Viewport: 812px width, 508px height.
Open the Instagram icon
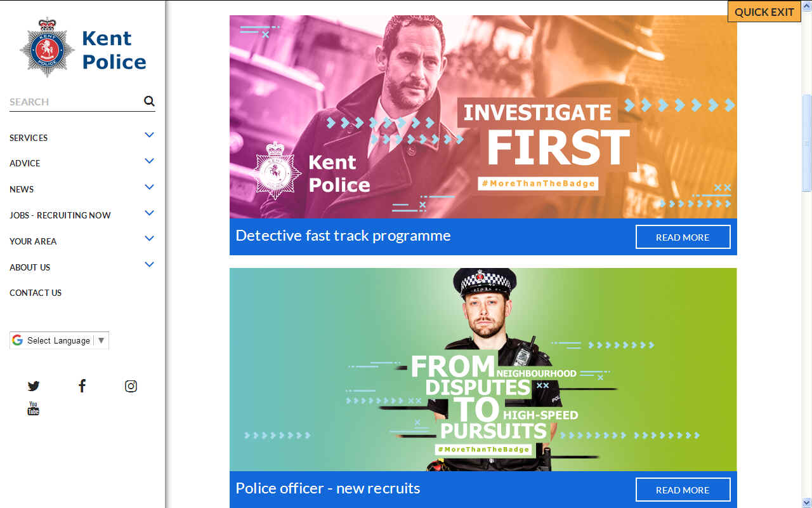(131, 386)
